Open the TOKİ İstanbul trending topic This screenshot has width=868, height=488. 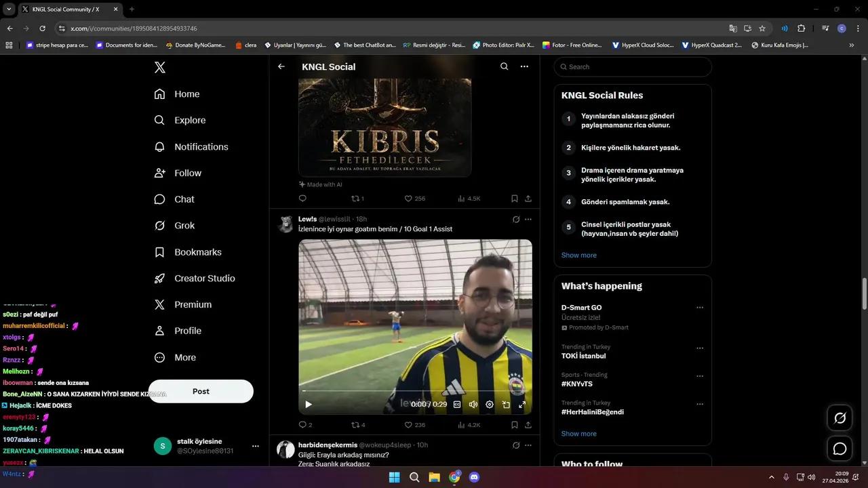(x=584, y=356)
